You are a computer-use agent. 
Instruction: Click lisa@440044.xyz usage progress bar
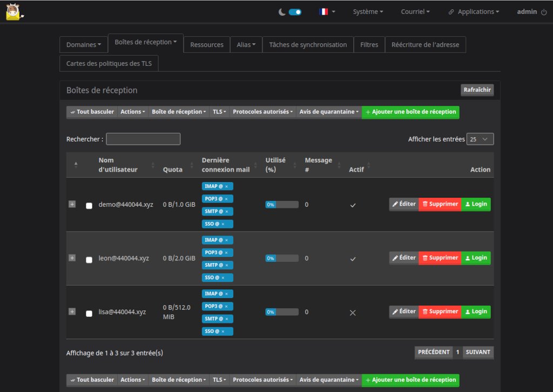[x=282, y=312]
